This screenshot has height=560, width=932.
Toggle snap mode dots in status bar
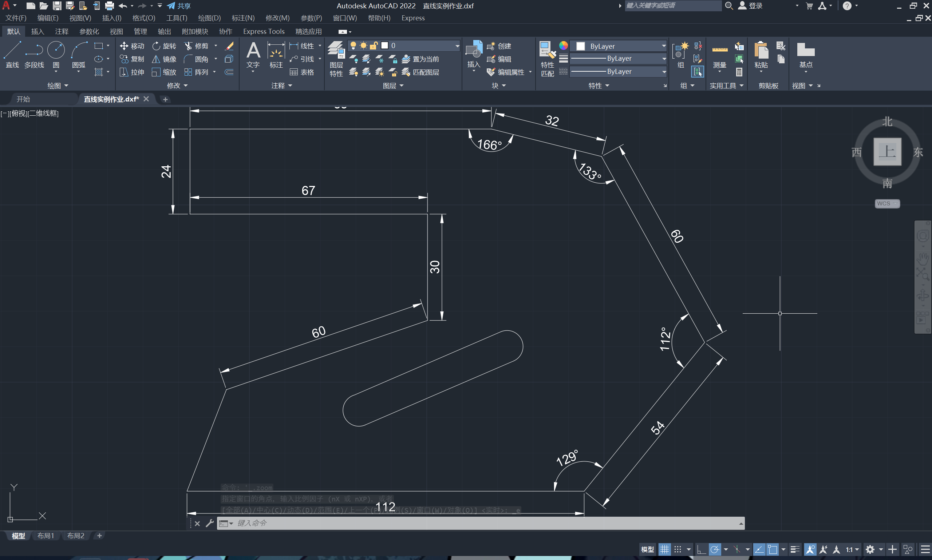coord(678,549)
